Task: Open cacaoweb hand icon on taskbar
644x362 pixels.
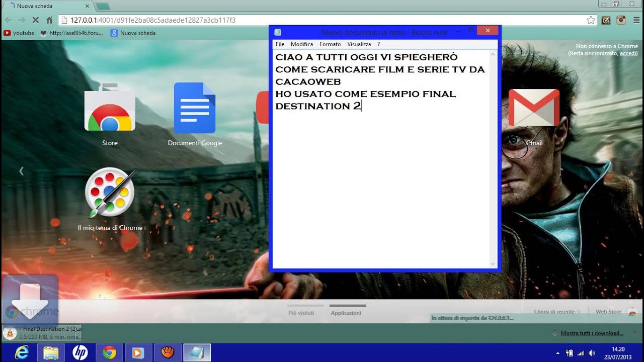Action: click(168, 352)
